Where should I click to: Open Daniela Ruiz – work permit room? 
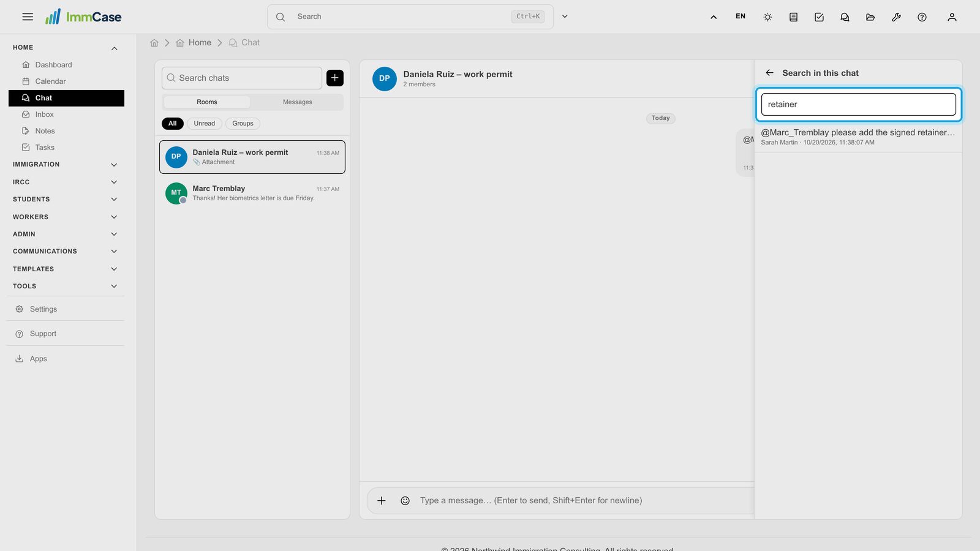coord(252,157)
